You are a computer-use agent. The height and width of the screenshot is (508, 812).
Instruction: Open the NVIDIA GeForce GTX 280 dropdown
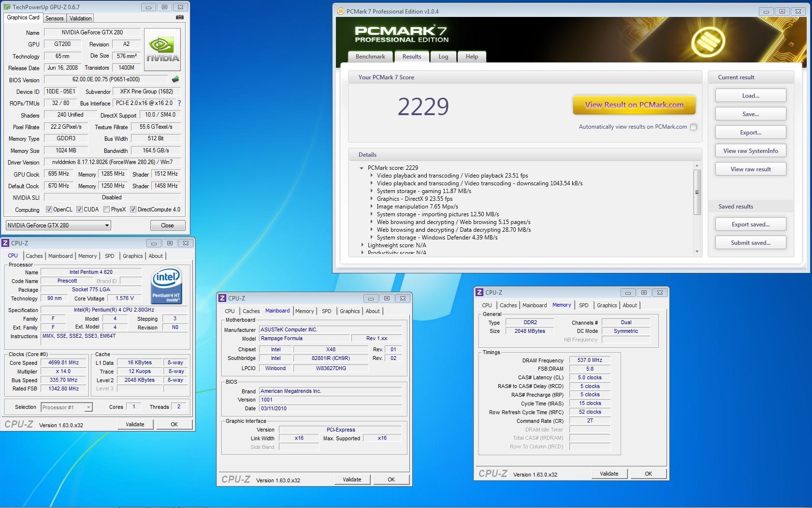(x=58, y=225)
